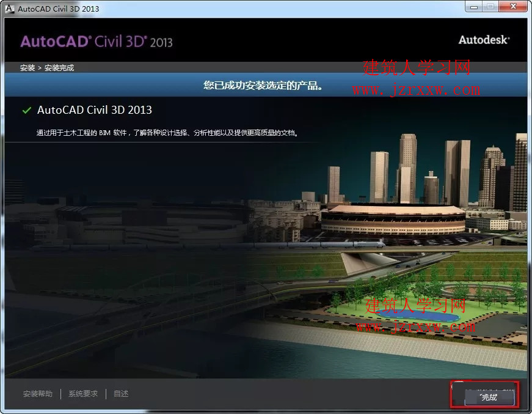The image size is (532, 414).
Task: Click the Autodesk logo
Action: [484, 40]
